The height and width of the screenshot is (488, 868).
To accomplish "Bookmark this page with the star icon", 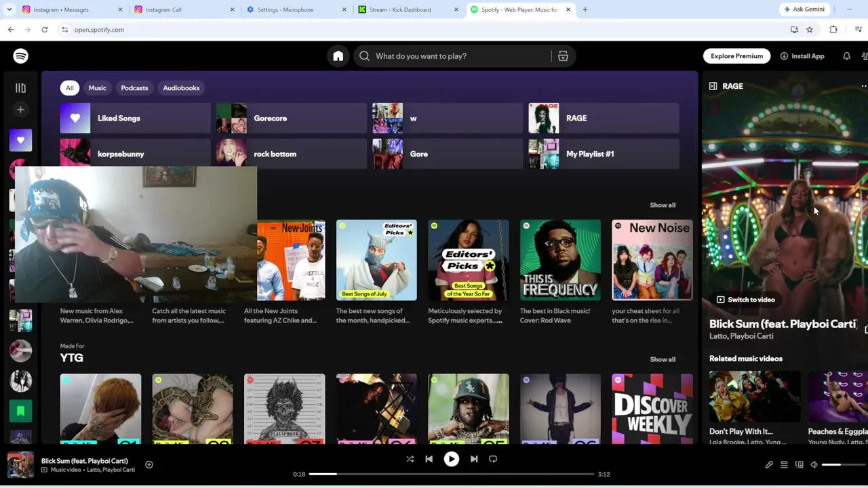I will click(x=809, y=30).
